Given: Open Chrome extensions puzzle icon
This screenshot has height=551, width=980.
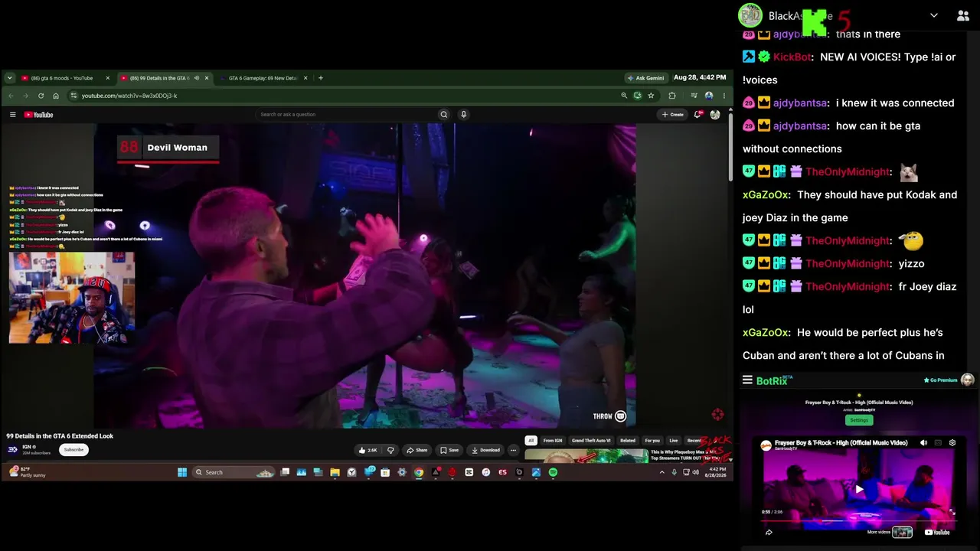Looking at the screenshot, I should pyautogui.click(x=672, y=96).
